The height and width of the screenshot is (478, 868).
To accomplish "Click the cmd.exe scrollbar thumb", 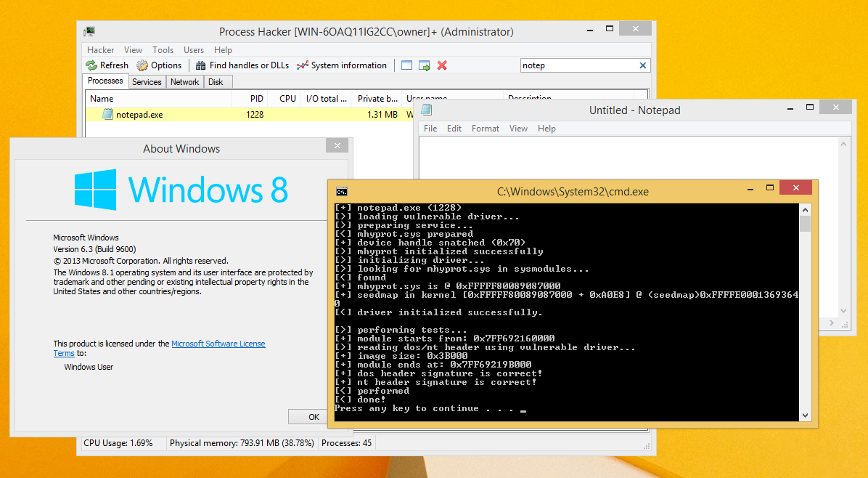I will click(x=805, y=224).
